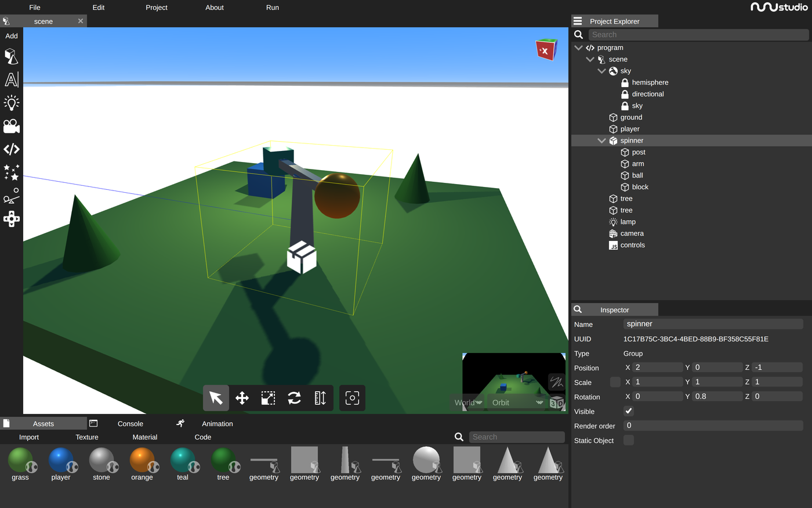Click the Project Explorer search field

tap(698, 35)
